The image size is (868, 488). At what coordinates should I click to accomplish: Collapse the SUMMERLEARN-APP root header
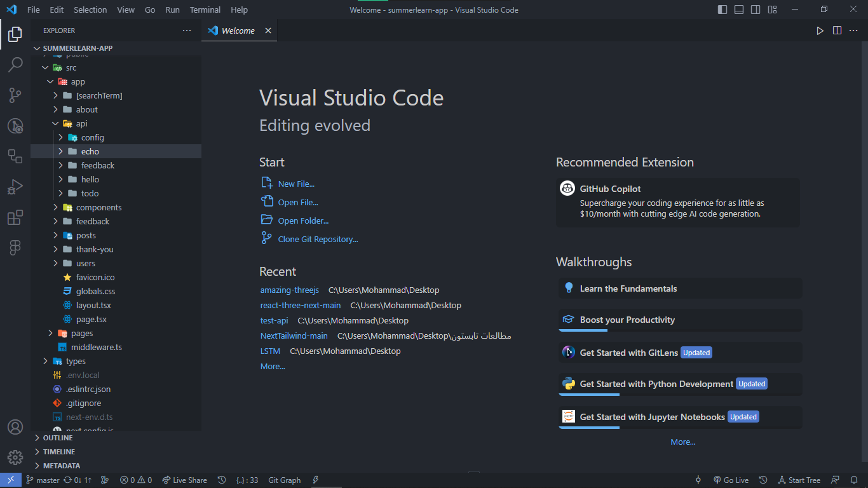coord(116,48)
